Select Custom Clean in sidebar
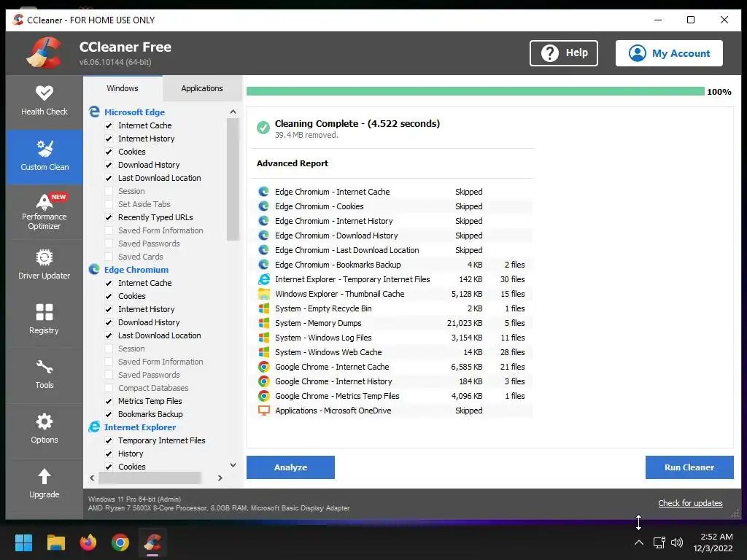Viewport: 747px width, 560px height. (x=44, y=156)
